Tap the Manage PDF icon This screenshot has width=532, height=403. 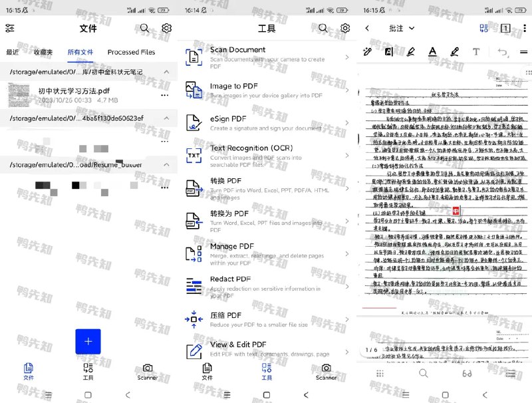pos(194,254)
